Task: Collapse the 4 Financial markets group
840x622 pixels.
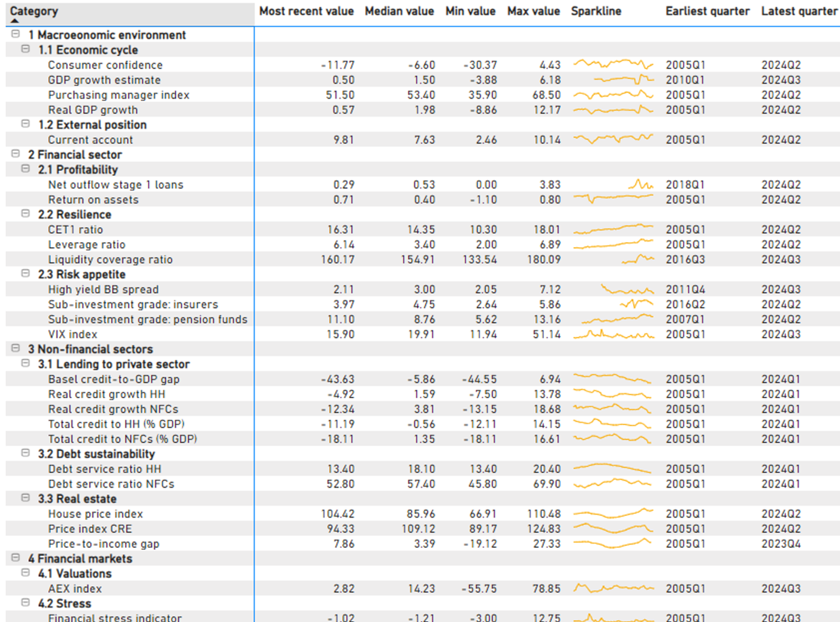Action: (16, 558)
